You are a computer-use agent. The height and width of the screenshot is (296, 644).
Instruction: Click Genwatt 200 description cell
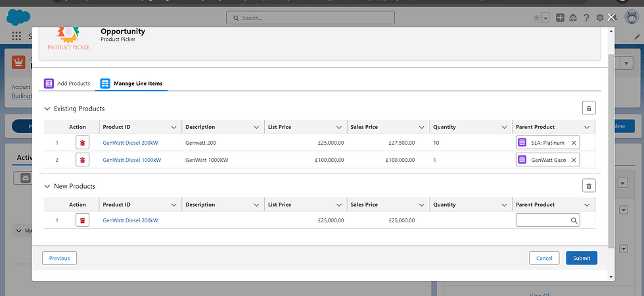click(x=223, y=143)
